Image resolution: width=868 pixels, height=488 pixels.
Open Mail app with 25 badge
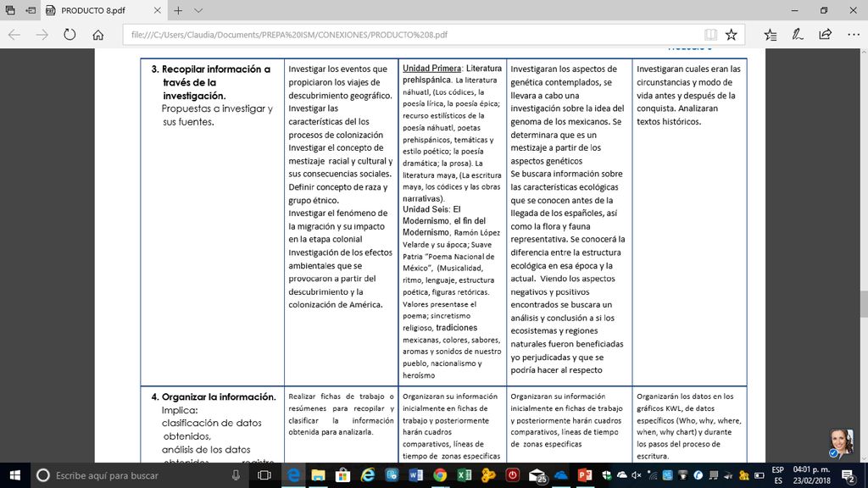point(537,475)
